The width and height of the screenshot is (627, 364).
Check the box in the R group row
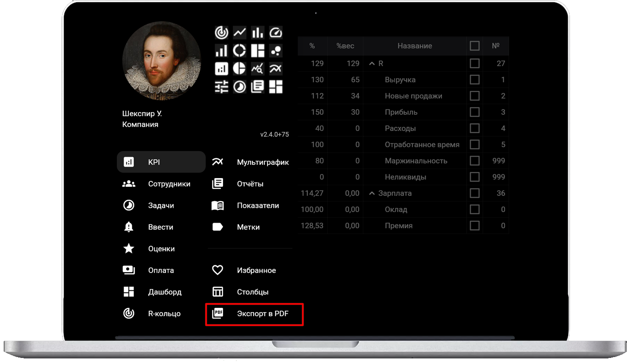474,64
